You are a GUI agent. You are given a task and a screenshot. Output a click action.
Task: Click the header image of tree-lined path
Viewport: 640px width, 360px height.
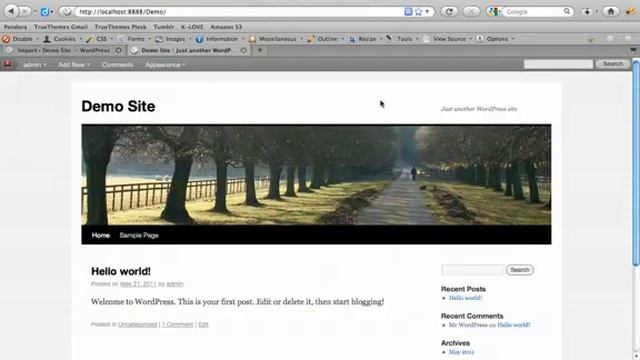(x=316, y=175)
